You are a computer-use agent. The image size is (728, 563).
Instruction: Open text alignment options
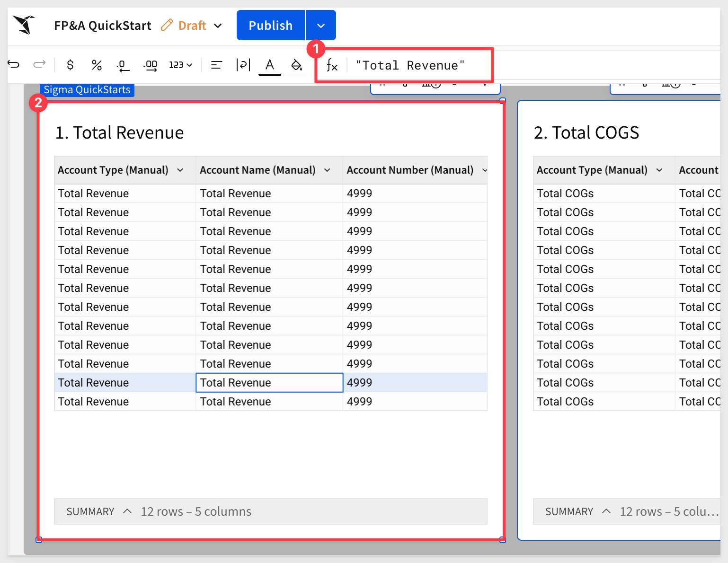pos(216,65)
